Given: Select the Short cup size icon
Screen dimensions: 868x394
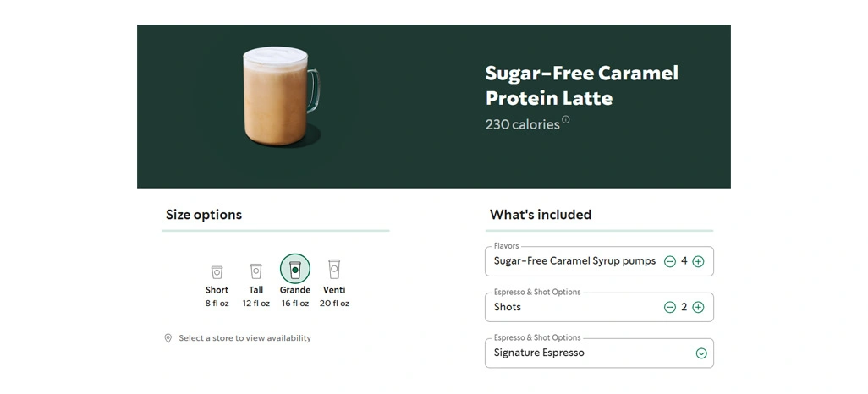Looking at the screenshot, I should 217,271.
